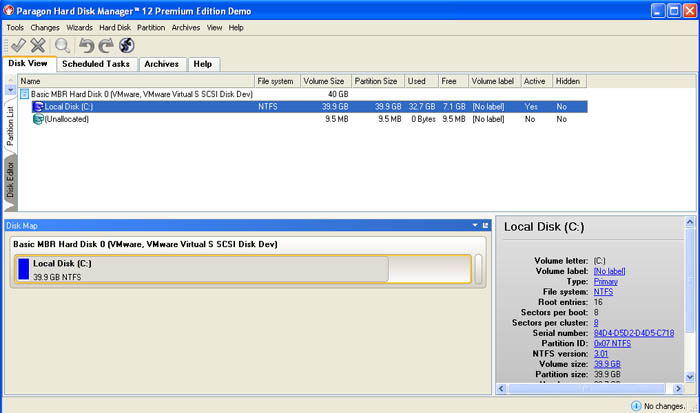Screen dimensions: 700x413
Task: Open the Wizards menu
Action: click(x=79, y=28)
